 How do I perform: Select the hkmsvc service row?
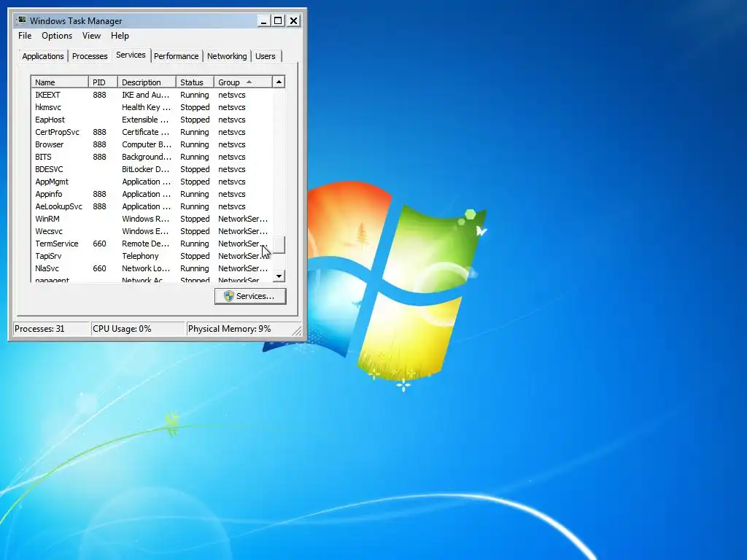coord(152,107)
